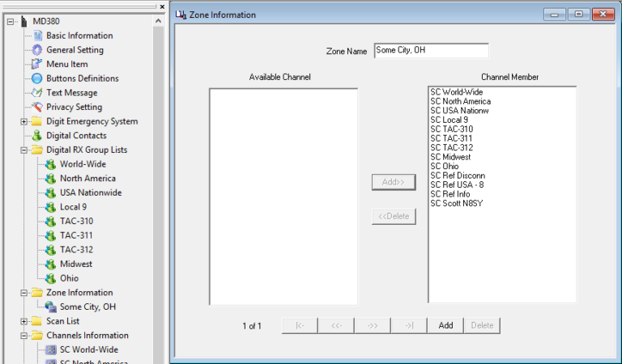The image size is (622, 364).
Task: Click the Zone Information window title icon
Action: (x=181, y=15)
